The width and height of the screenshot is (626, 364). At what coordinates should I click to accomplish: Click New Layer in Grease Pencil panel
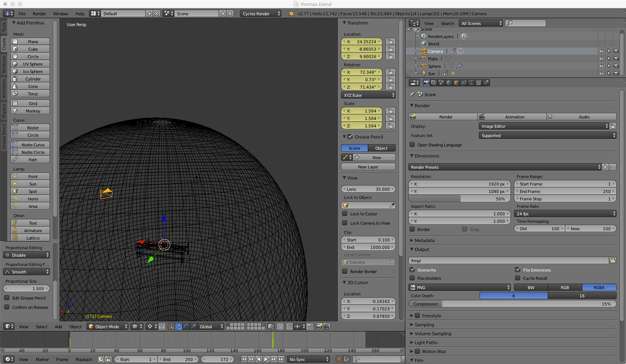point(368,167)
